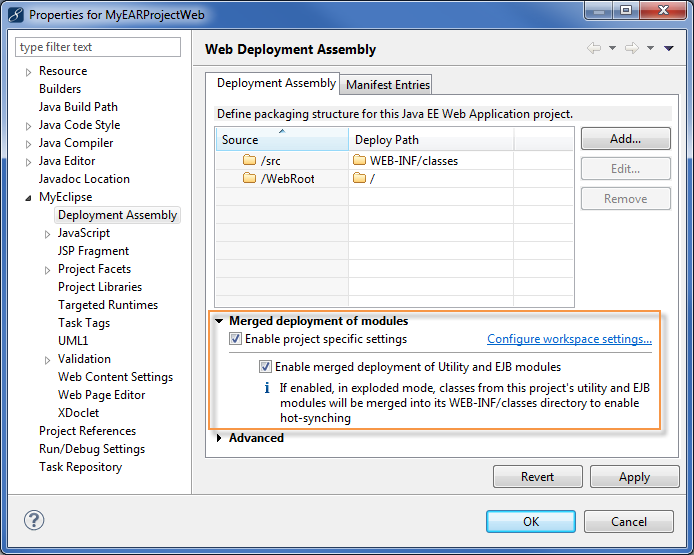Screen dimensions: 694x555
Task: Click the Properties window title bar icon
Action: point(15,14)
